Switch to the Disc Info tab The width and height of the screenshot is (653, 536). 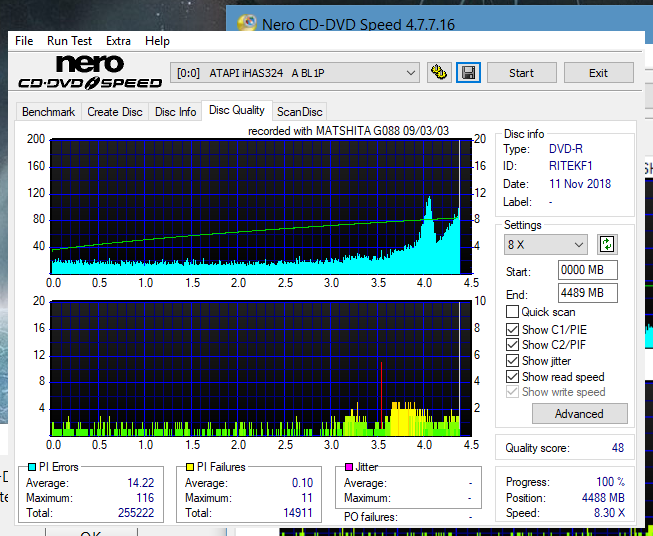(175, 112)
